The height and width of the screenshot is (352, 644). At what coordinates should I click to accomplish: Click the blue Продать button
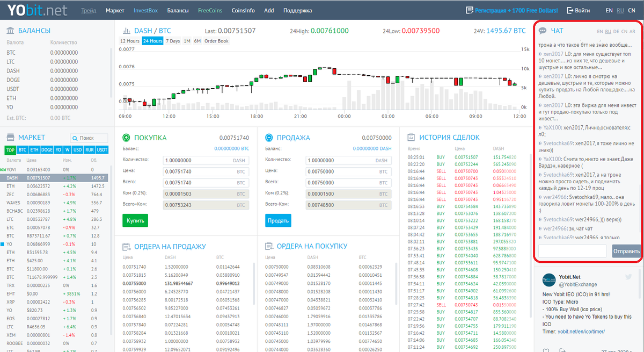coord(278,220)
